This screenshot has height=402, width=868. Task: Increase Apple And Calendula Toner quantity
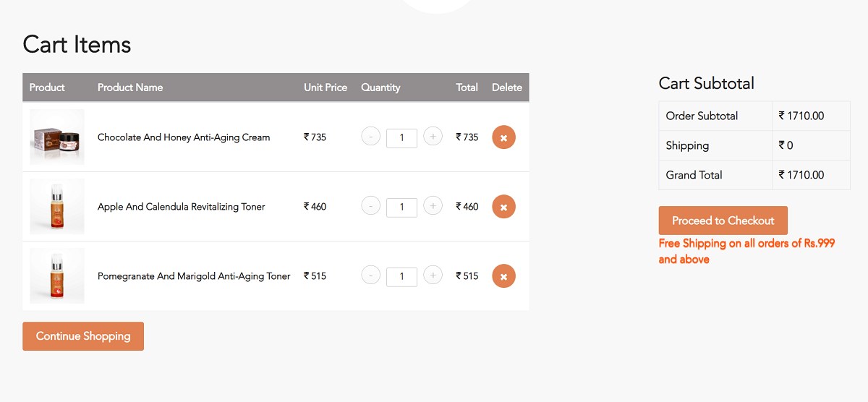tap(433, 206)
